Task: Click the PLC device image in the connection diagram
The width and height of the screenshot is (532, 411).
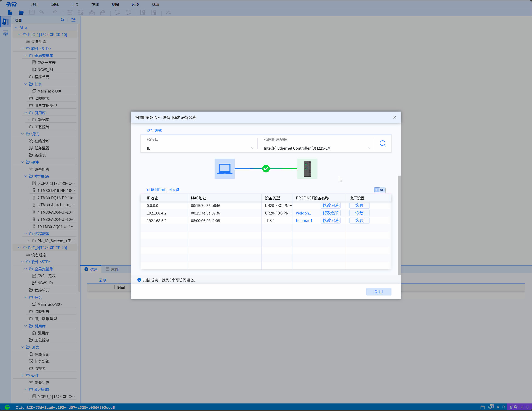Action: [307, 169]
